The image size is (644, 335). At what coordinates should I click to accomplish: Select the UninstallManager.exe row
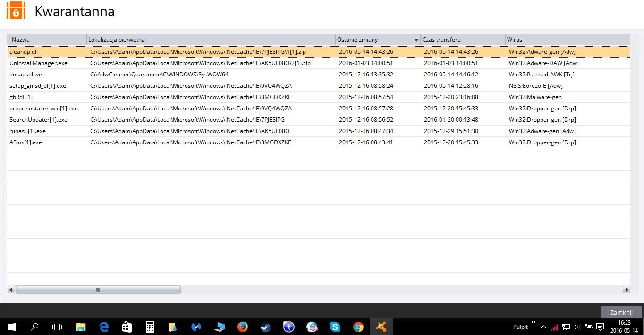click(38, 63)
